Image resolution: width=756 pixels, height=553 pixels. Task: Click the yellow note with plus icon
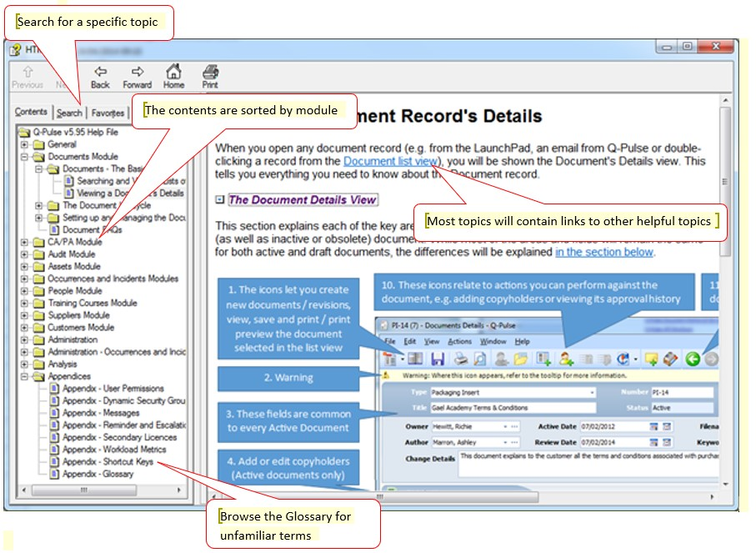tap(651, 359)
